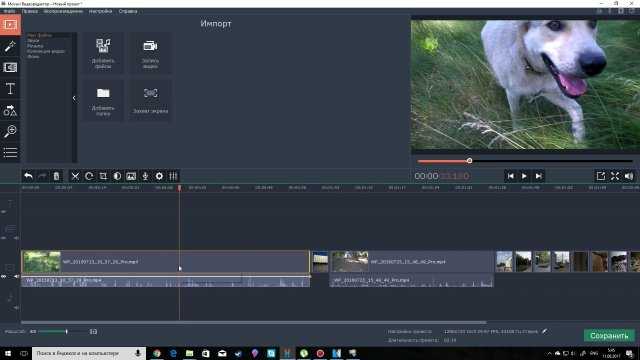Click the Сохранить button
Viewport: 640px width, 360px height.
tap(609, 336)
